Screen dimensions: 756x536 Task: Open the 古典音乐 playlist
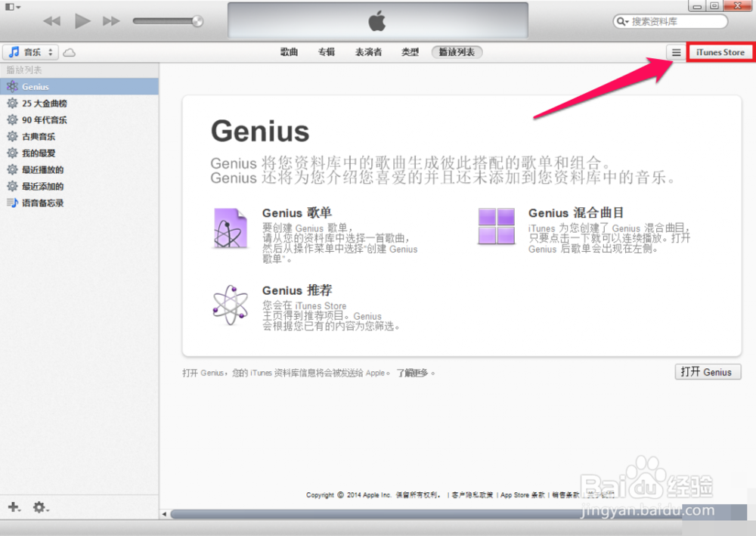pos(79,136)
